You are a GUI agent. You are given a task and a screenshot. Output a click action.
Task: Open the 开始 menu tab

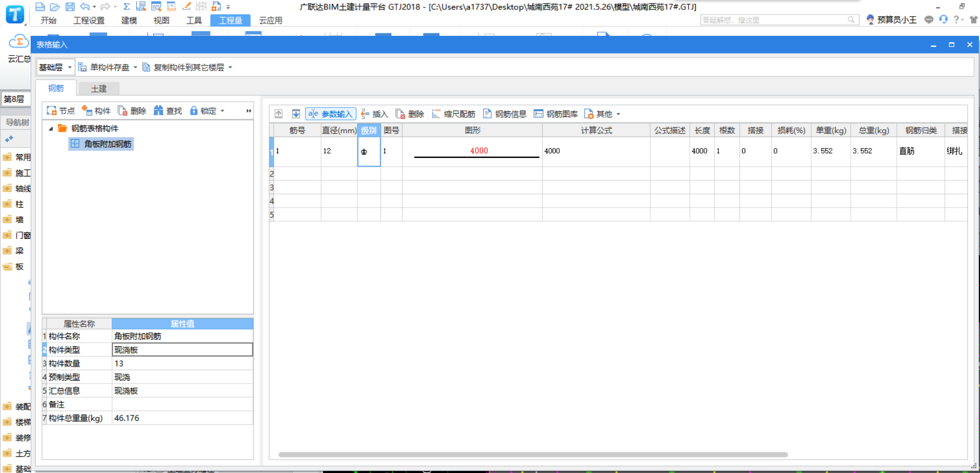[48, 20]
